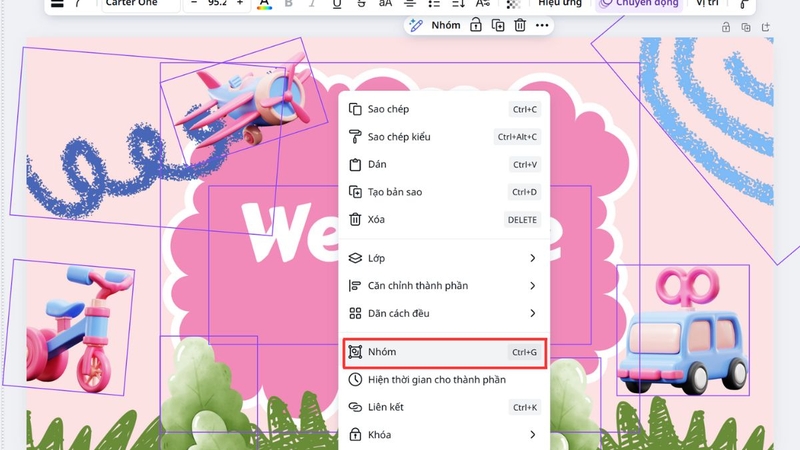
Task: Select Sao chép kiểu menu entry
Action: pos(444,137)
